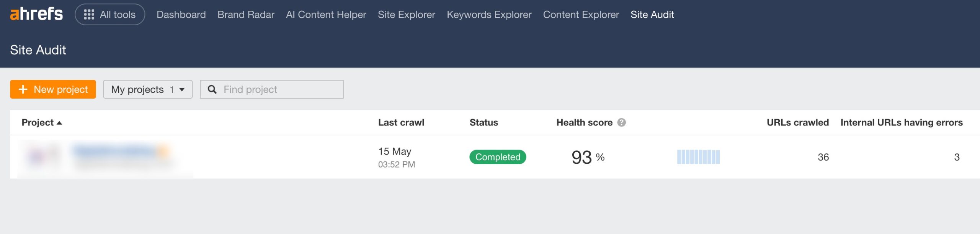The image size is (980, 234).
Task: Open Keywords Explorer
Action: [x=489, y=15]
